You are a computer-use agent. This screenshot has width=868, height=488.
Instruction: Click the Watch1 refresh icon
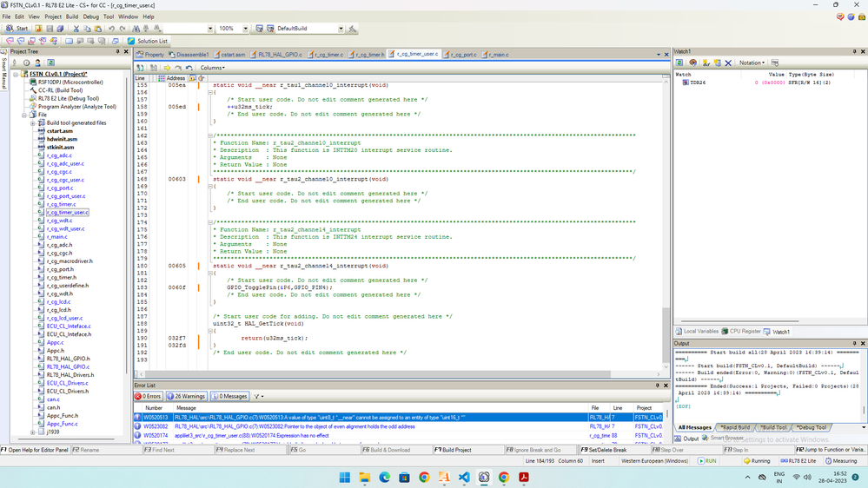679,63
